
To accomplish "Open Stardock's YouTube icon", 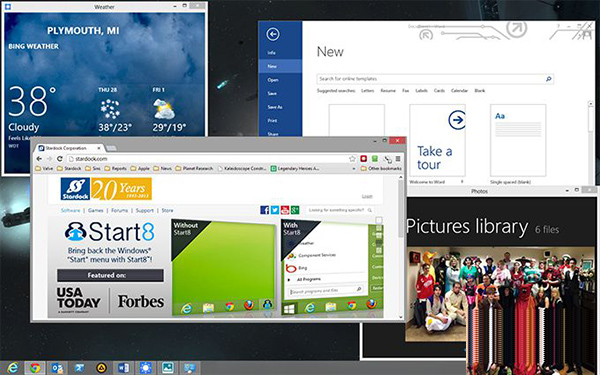I will tap(285, 210).
